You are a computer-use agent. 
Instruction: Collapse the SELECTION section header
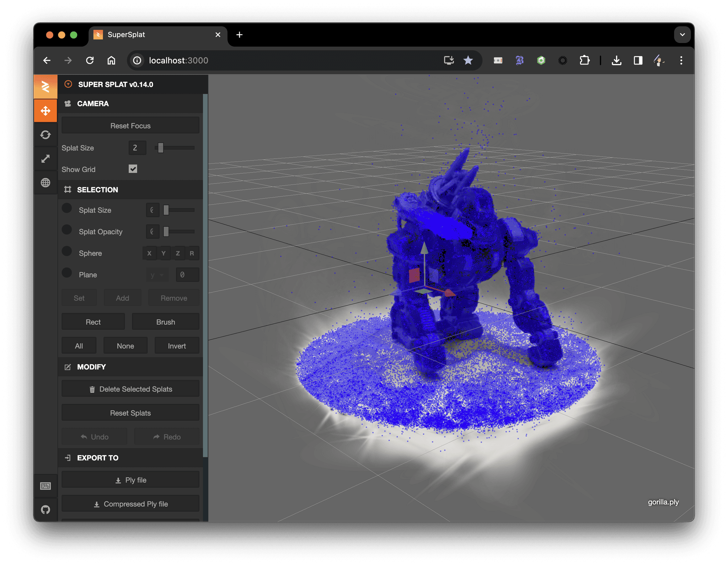click(x=130, y=190)
